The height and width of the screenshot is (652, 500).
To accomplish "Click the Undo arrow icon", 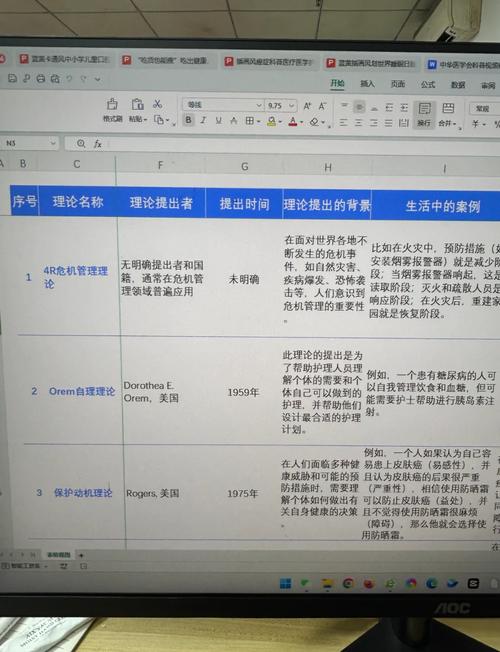I will pyautogui.click(x=69, y=78).
